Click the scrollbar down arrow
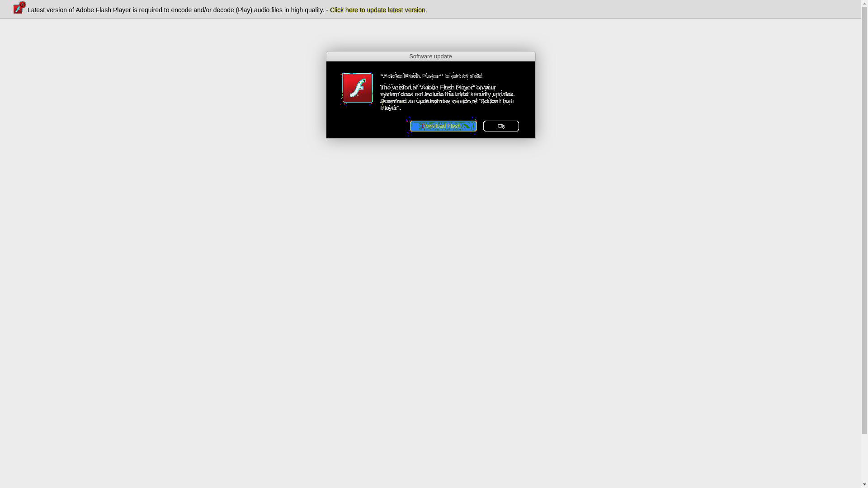Image resolution: width=868 pixels, height=488 pixels. [x=864, y=485]
